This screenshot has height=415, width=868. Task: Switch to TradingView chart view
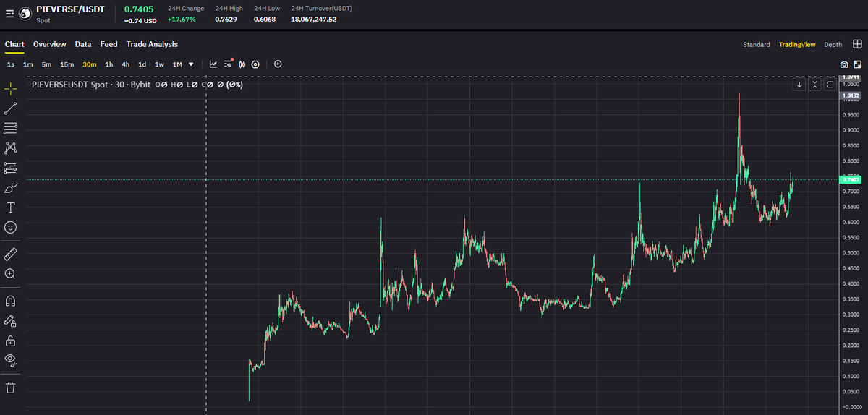[x=797, y=45]
